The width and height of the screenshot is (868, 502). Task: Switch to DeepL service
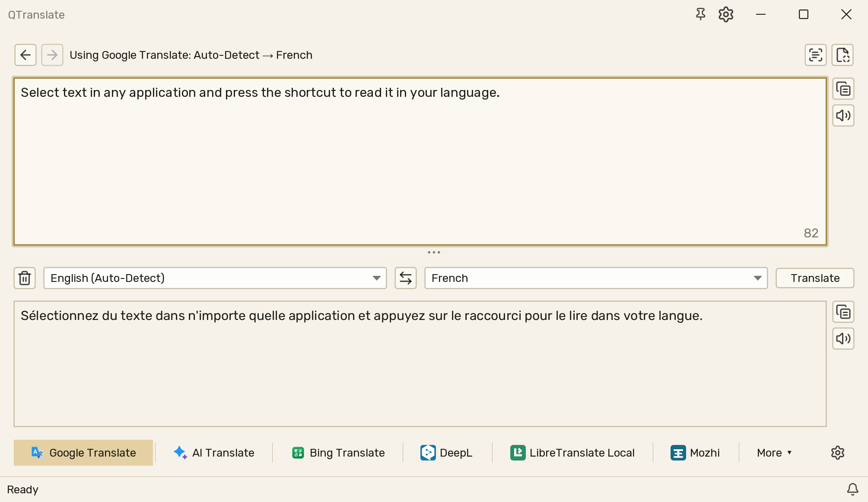[446, 453]
